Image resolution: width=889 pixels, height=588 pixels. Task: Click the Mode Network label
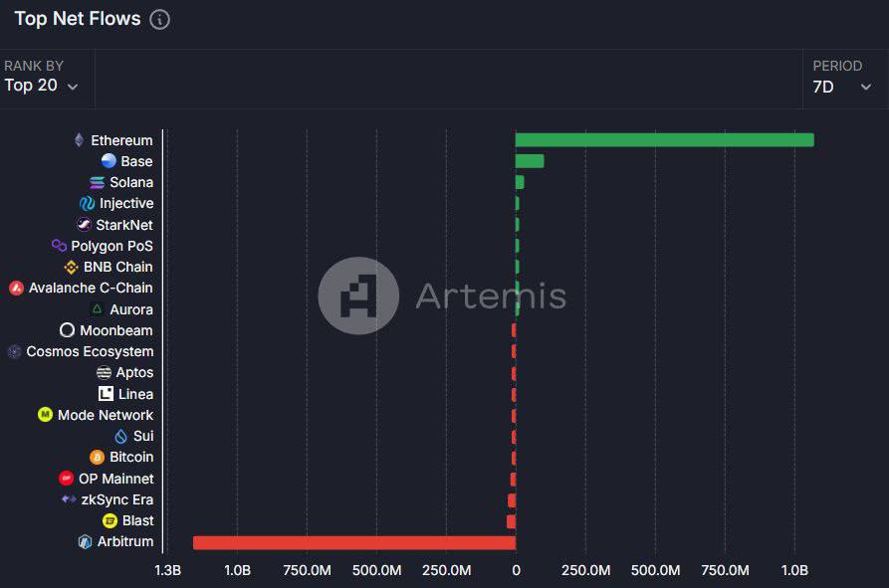(106, 415)
